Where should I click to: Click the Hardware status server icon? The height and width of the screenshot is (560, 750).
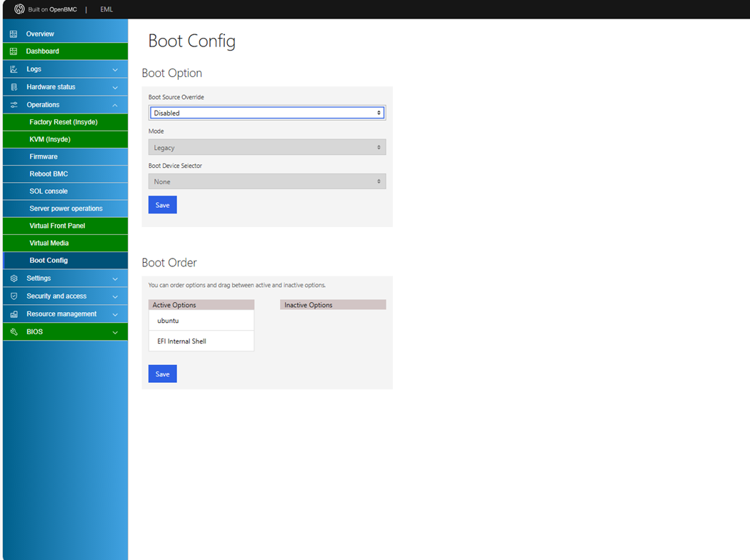14,87
